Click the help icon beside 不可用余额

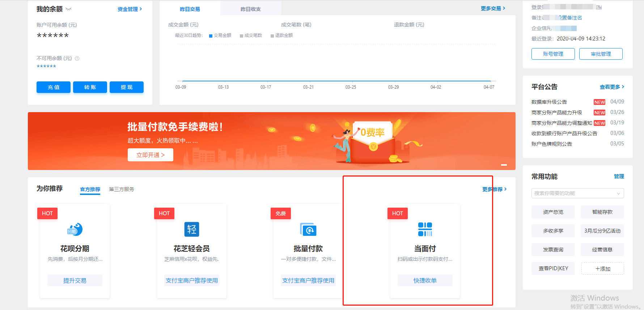click(x=77, y=58)
